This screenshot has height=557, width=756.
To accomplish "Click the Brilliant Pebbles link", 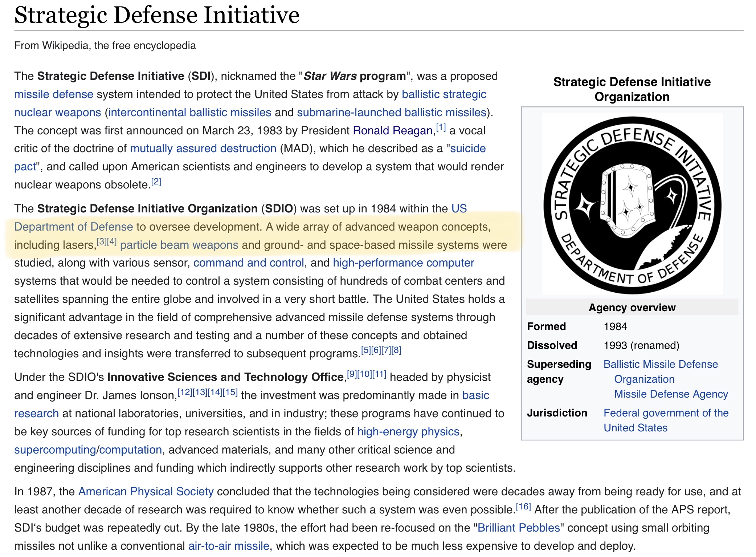I will pos(519,528).
